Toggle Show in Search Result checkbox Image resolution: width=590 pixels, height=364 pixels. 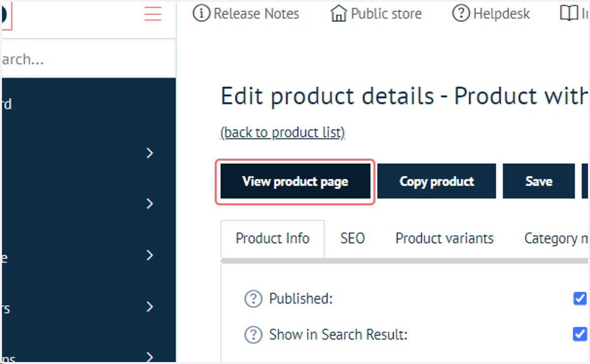click(x=580, y=335)
